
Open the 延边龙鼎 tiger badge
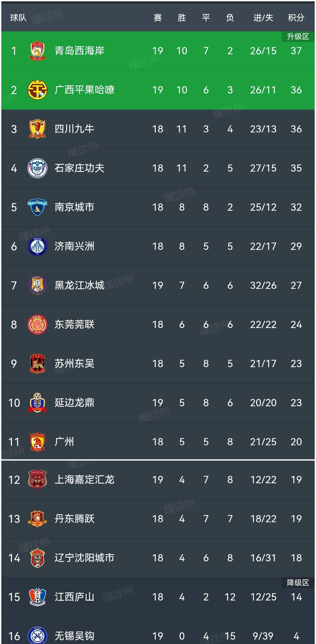coord(37,403)
